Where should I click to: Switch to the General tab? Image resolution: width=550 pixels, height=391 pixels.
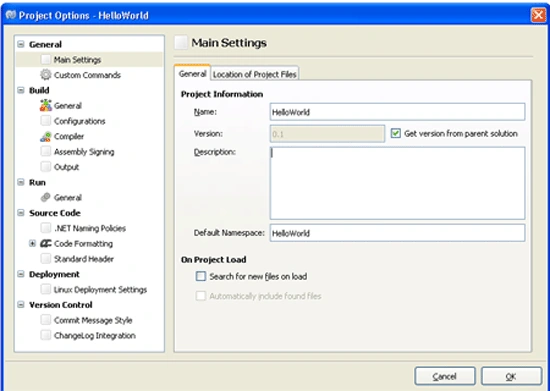tap(192, 73)
